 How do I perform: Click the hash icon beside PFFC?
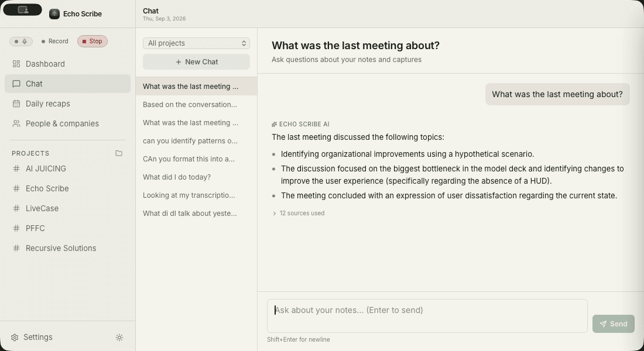click(x=16, y=228)
